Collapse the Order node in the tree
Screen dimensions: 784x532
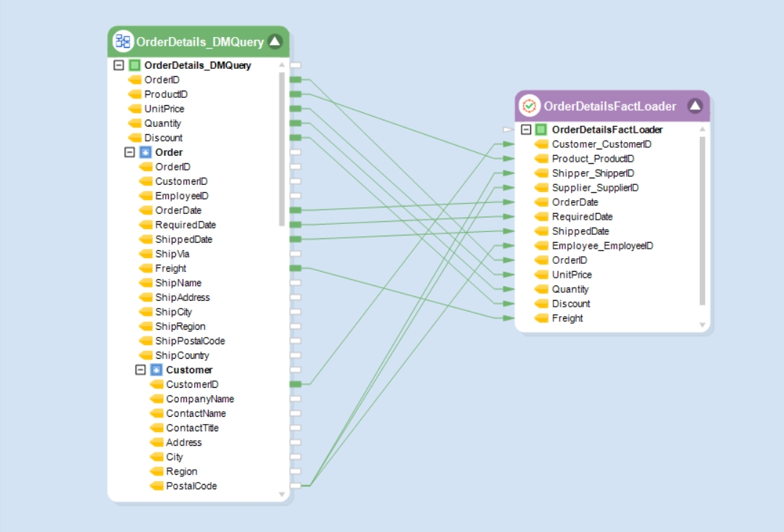130,152
